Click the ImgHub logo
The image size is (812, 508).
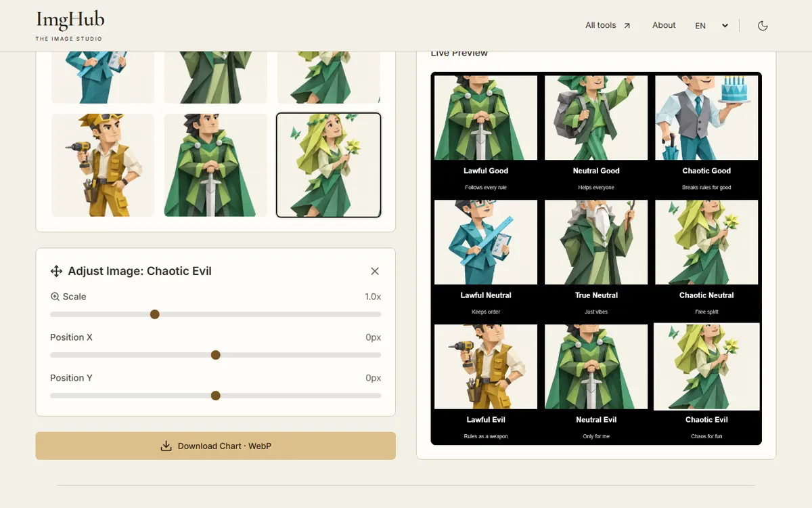(x=70, y=26)
